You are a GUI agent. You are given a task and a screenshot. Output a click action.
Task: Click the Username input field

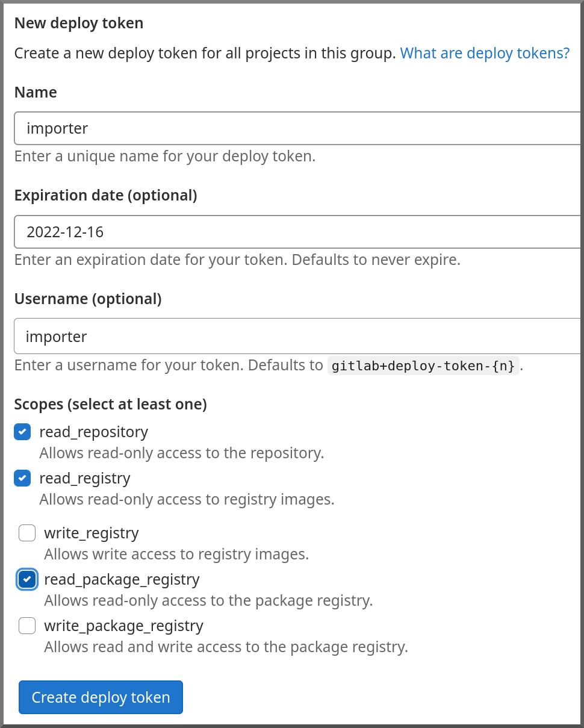(x=298, y=336)
